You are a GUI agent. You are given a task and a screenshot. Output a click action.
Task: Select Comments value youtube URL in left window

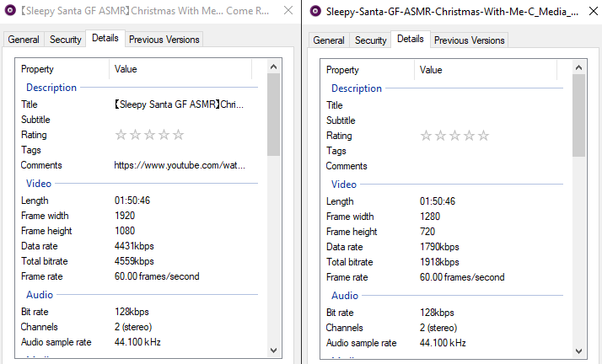tap(180, 165)
